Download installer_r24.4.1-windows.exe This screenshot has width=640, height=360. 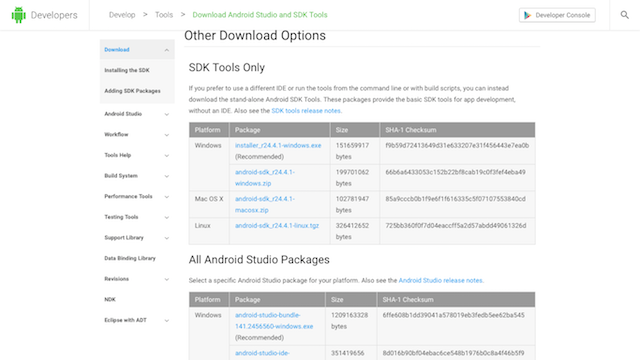coord(278,145)
